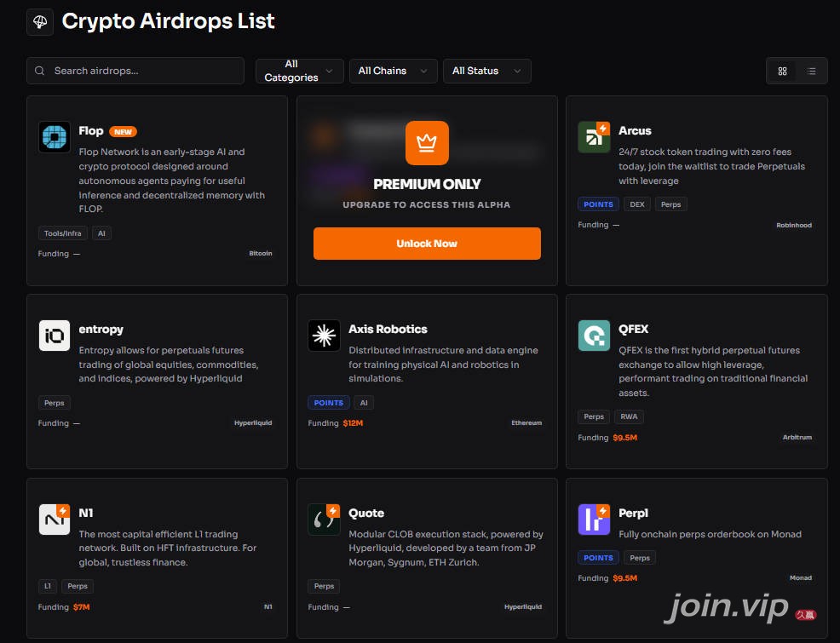Expand the All Categories dropdown
The height and width of the screenshot is (643, 840).
300,71
